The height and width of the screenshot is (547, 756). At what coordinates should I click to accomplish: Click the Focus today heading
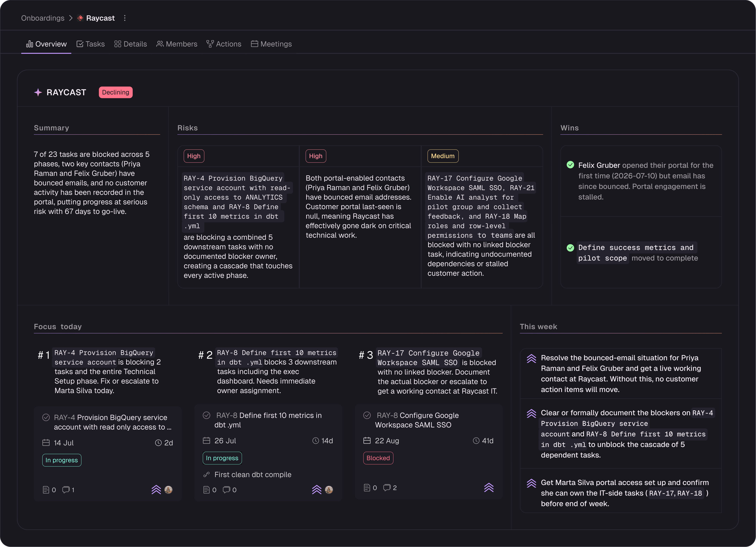(58, 327)
